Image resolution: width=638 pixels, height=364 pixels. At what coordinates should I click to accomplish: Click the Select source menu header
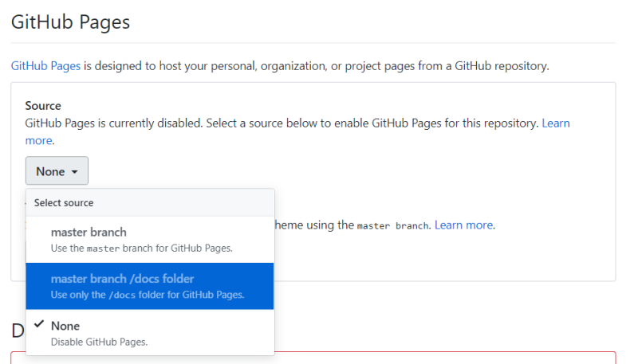pyautogui.click(x=150, y=202)
